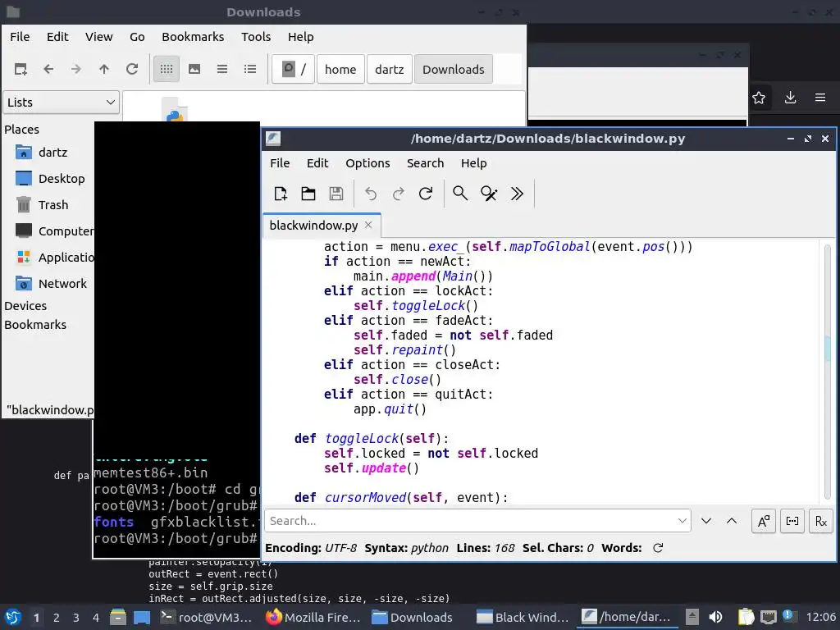This screenshot has width=840, height=630.
Task: Open file manager Bookmarks menu
Action: [x=193, y=37]
